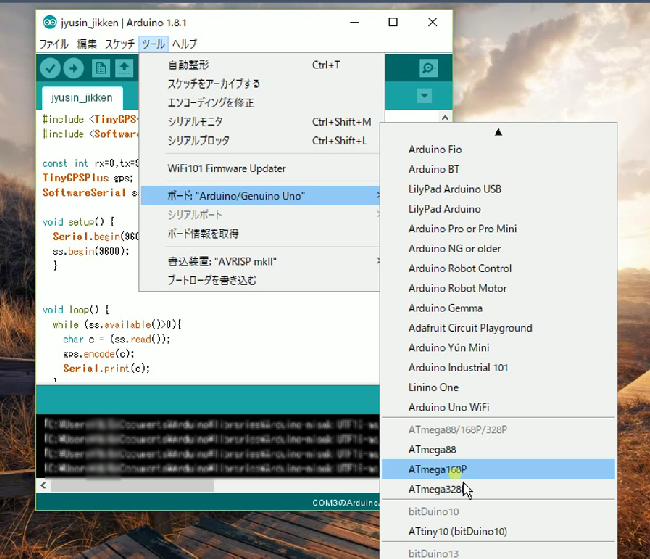This screenshot has width=650, height=559.
Task: Select Arduino Robot Motor board
Action: pyautogui.click(x=498, y=288)
